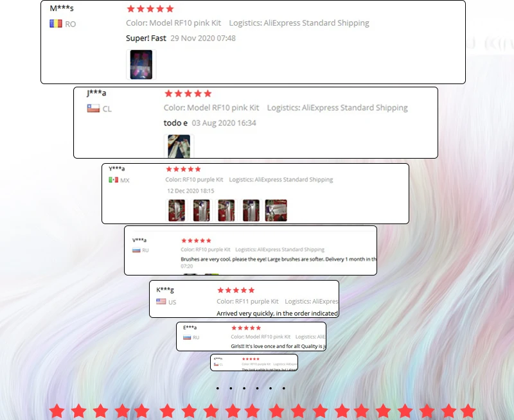Open the photo thumbnail in J***a's review

179,146
